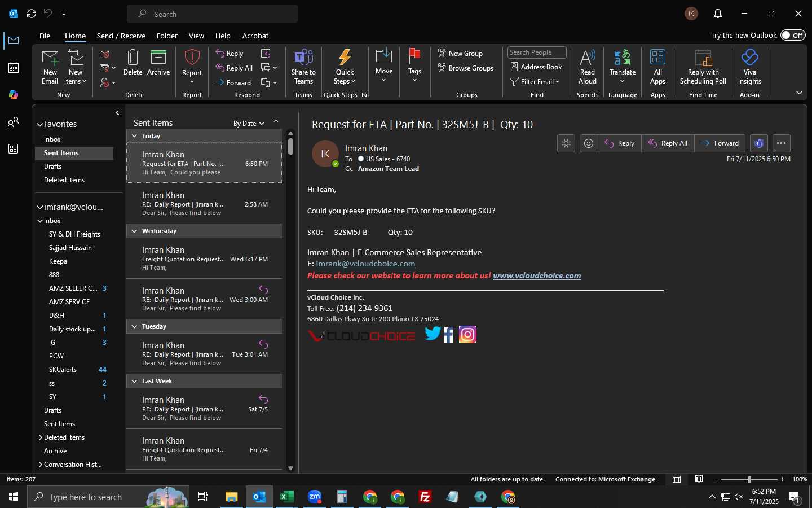Viewport: 812px width, 508px height.
Task: Open All Apps
Action: point(657,67)
